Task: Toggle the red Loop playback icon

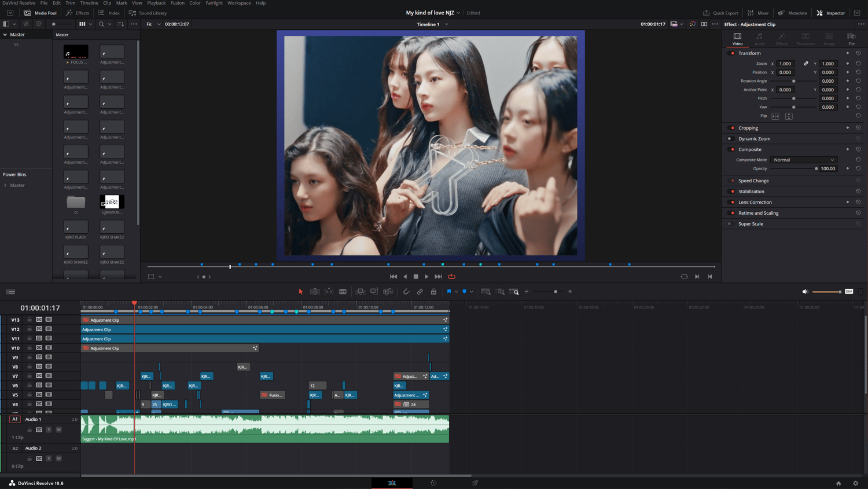Action: (452, 277)
